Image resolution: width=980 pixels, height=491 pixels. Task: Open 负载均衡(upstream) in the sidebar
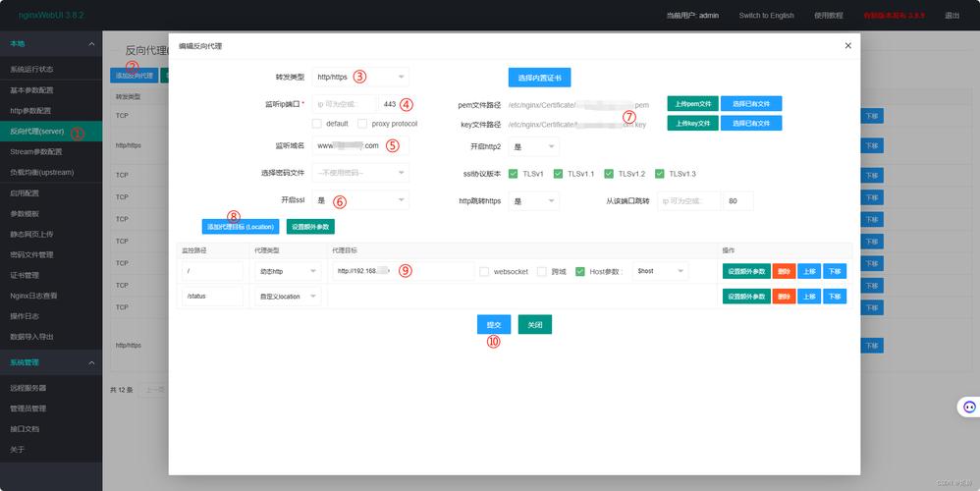(x=51, y=173)
